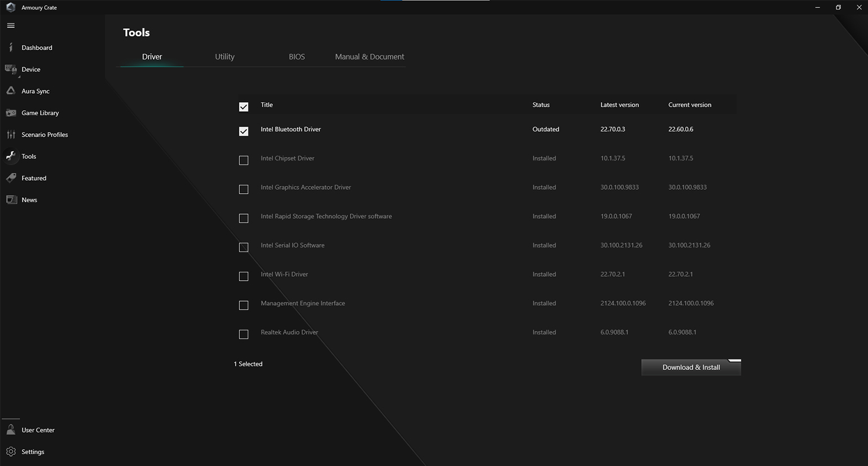The width and height of the screenshot is (868, 466).
Task: Click current version 22.60.0.6
Action: click(681, 129)
